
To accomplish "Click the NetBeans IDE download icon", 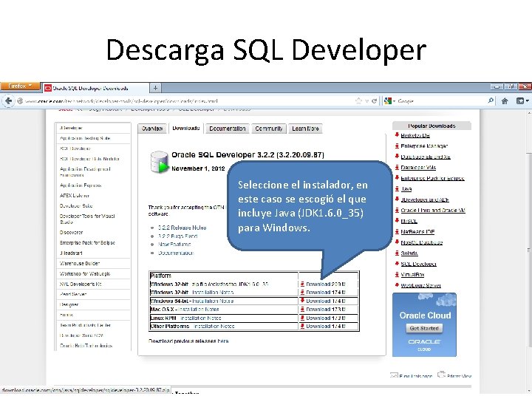I will [397, 232].
